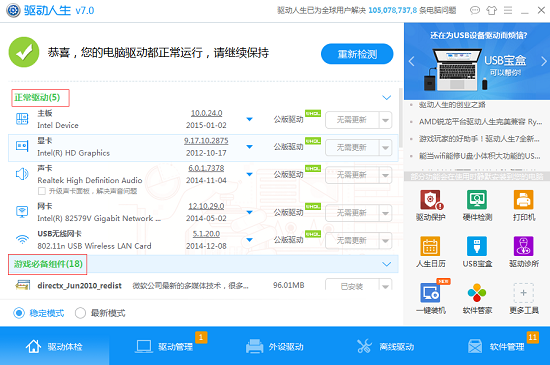Switch to the 驱动管理 tab
The image size is (550, 365).
click(166, 346)
